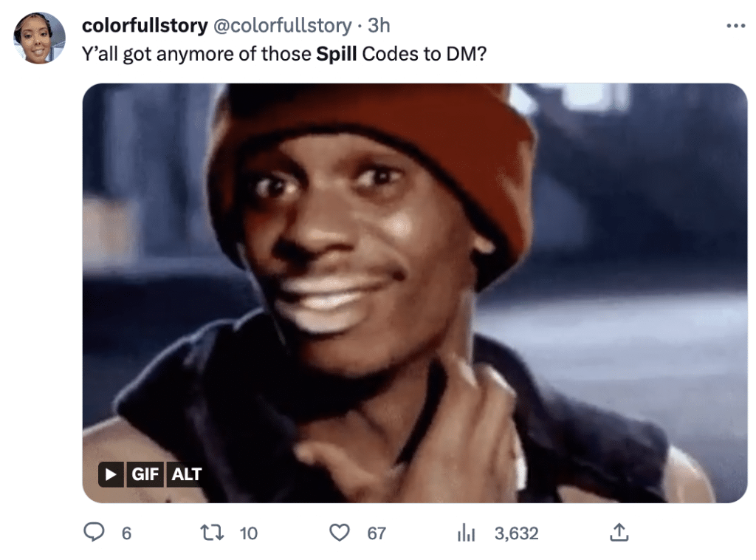Click the 3,632 views count
This screenshot has height=560, width=756.
point(516,533)
